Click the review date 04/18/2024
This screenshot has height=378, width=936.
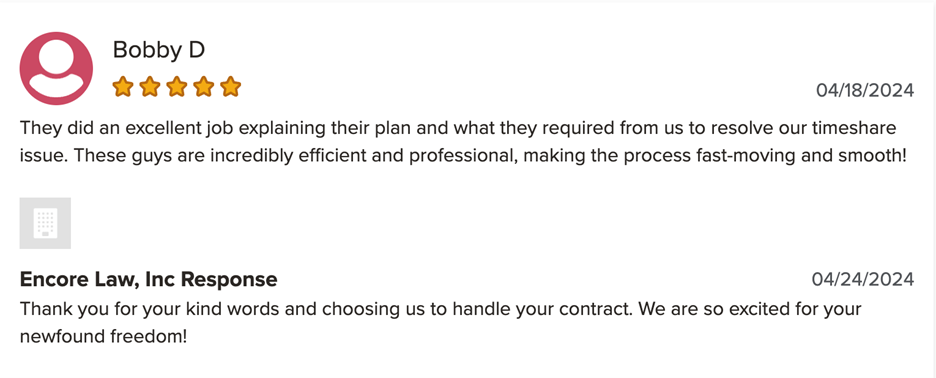point(865,91)
